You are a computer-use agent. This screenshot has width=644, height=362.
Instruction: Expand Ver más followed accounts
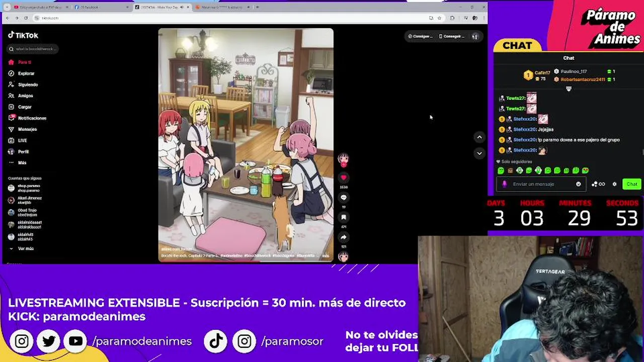tap(22, 248)
